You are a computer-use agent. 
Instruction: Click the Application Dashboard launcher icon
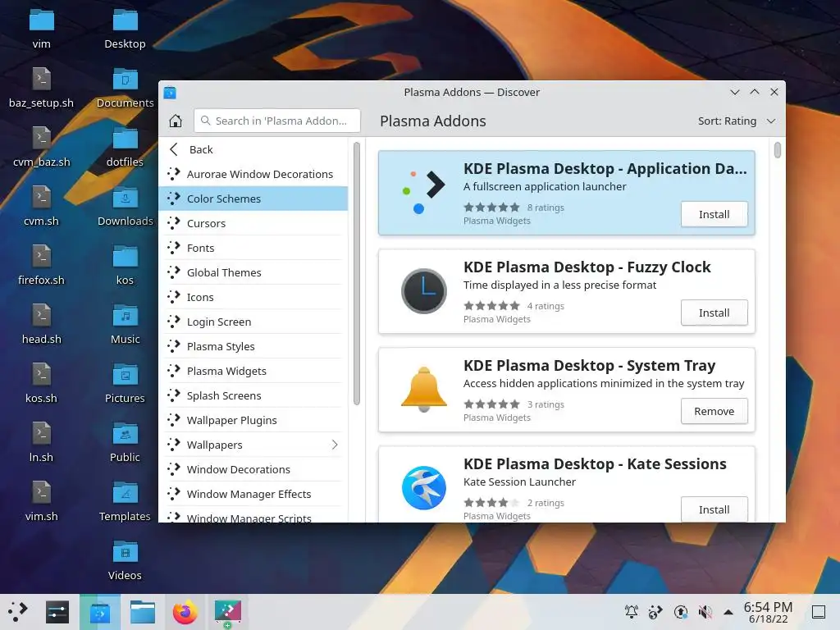click(x=424, y=192)
